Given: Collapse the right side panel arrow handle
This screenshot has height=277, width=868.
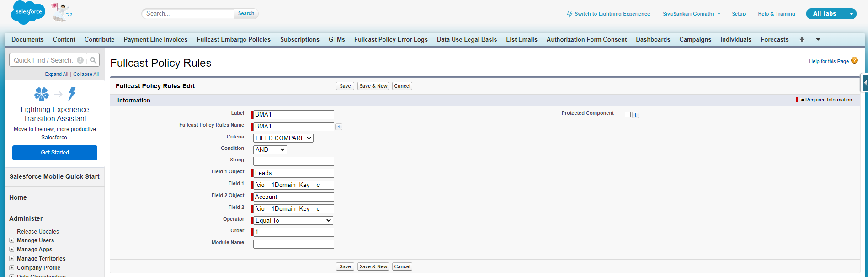Looking at the screenshot, I should pyautogui.click(x=865, y=83).
